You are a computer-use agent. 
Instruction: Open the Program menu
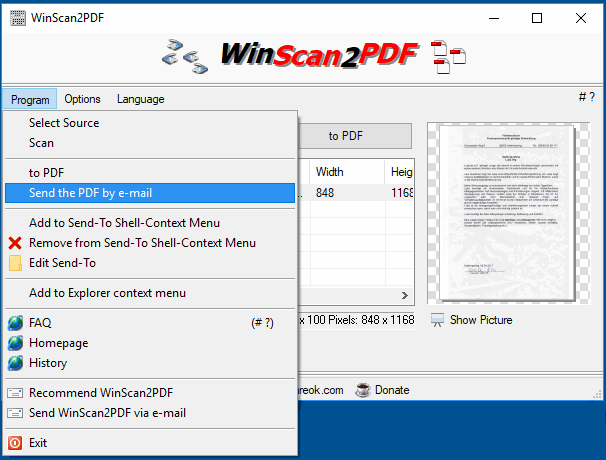30,99
